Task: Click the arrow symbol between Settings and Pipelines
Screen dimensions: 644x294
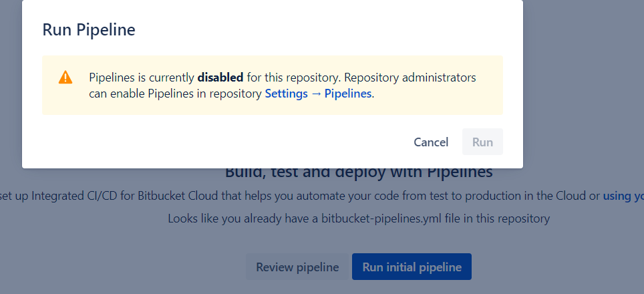Action: tap(316, 94)
